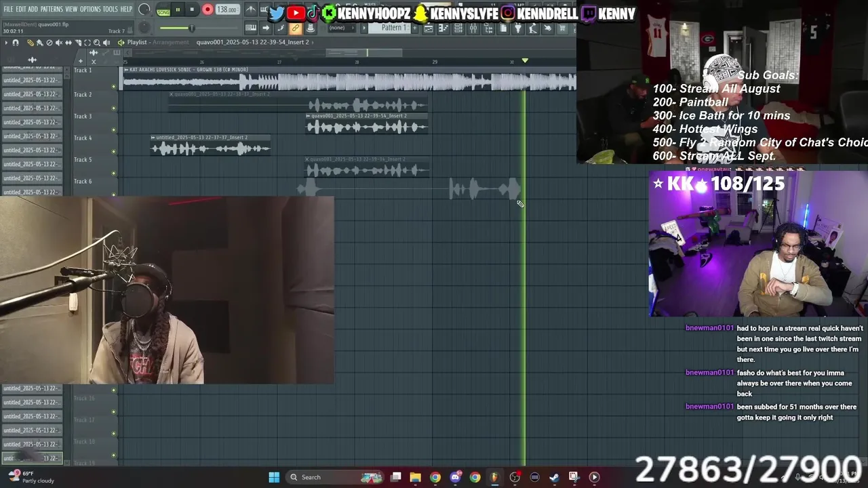Open the TOOLS menu
This screenshot has width=868, height=488.
[x=111, y=9]
